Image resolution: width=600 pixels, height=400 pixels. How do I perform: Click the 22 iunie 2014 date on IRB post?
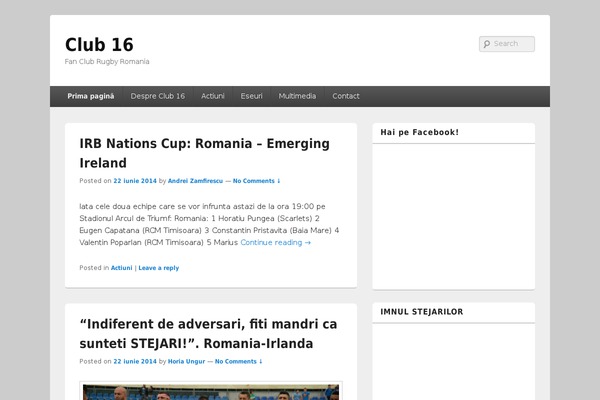tap(135, 181)
